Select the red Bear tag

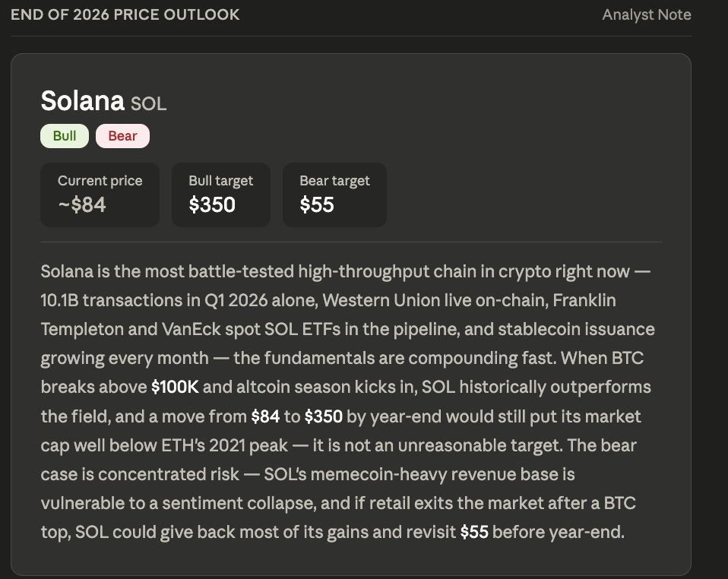pyautogui.click(x=122, y=136)
